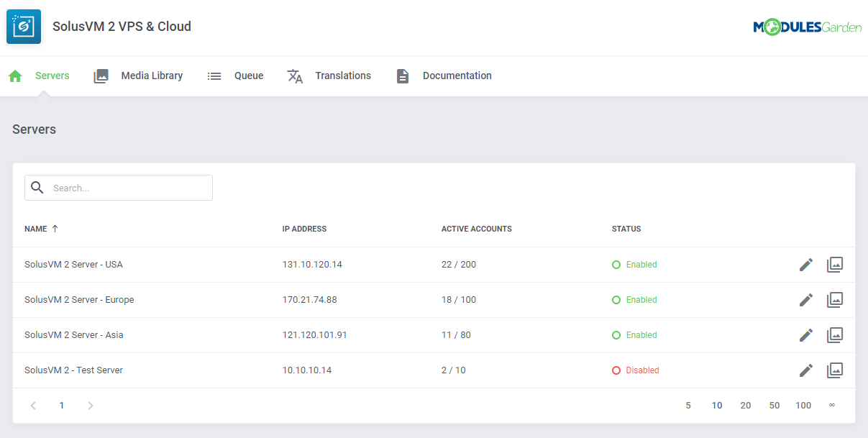
Task: Click the ACTIVE ACCOUNTS column header
Action: (x=477, y=229)
